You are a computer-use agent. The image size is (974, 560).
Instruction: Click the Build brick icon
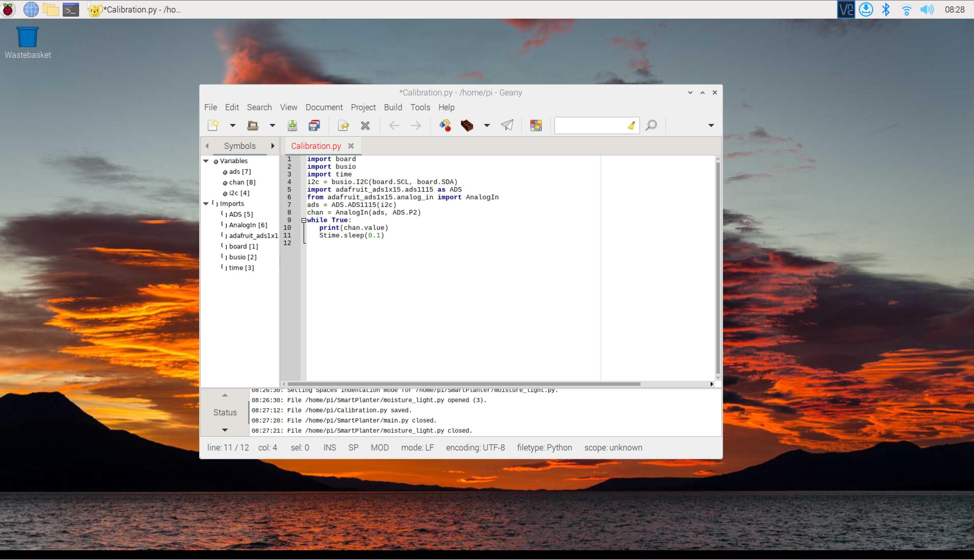click(x=467, y=125)
